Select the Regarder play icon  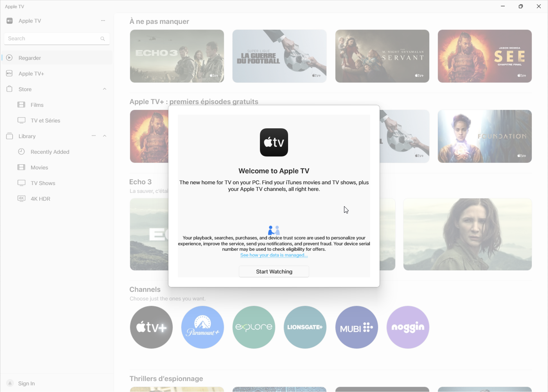(9, 58)
